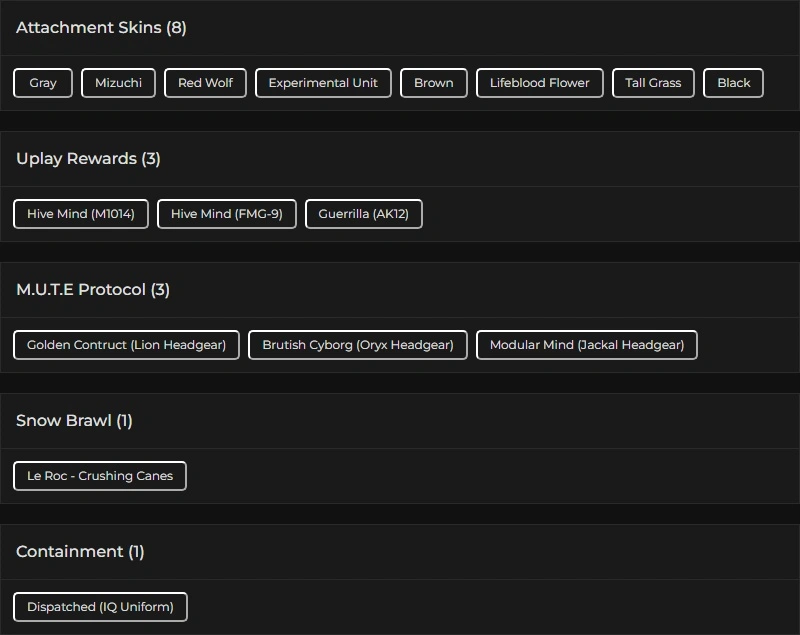Click the Black attachment skin tag

[x=733, y=83]
